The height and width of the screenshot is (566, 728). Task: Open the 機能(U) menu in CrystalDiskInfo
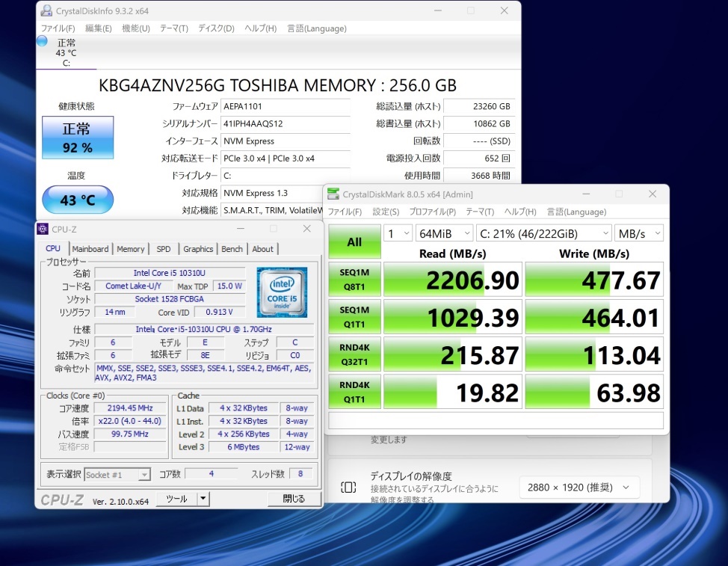click(135, 28)
